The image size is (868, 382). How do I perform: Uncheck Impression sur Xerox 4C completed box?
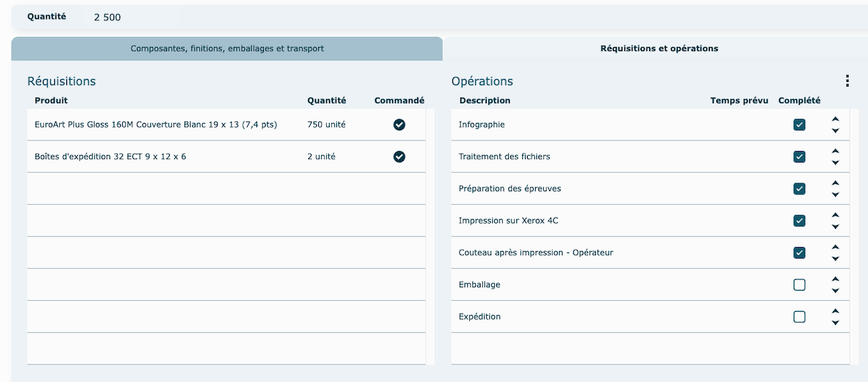coord(799,221)
